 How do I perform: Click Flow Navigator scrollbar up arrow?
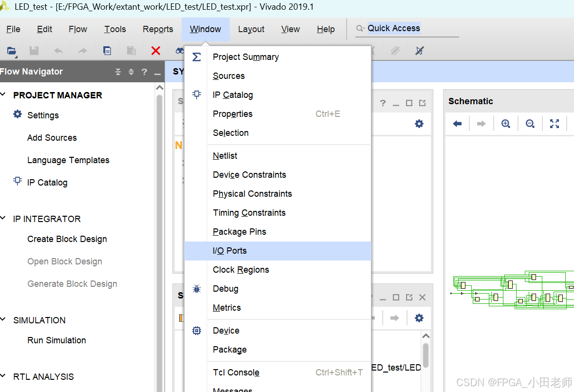pyautogui.click(x=159, y=88)
